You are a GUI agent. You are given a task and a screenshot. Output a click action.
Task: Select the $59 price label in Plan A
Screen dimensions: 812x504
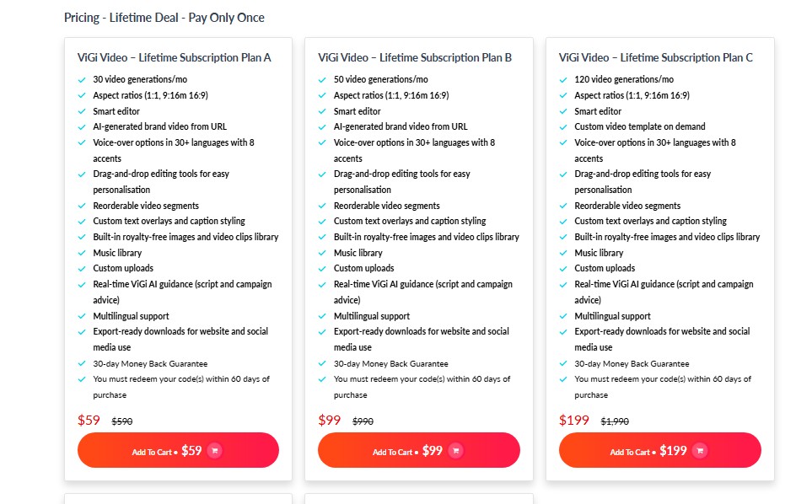coord(89,421)
